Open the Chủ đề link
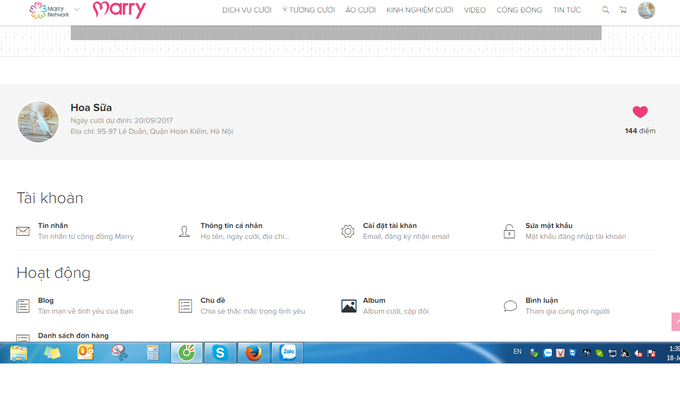This screenshot has width=680, height=416. pos(213,300)
